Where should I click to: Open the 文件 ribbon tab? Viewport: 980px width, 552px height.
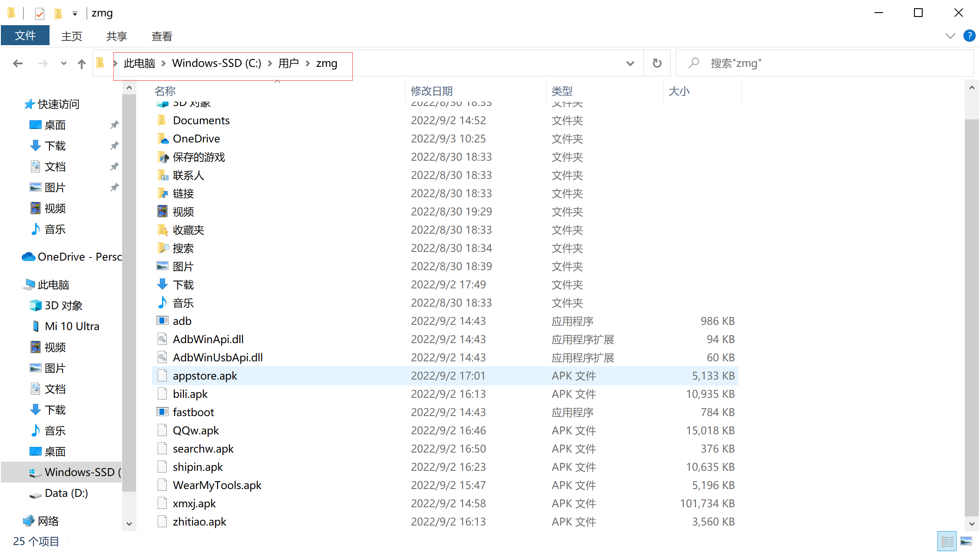[x=25, y=36]
